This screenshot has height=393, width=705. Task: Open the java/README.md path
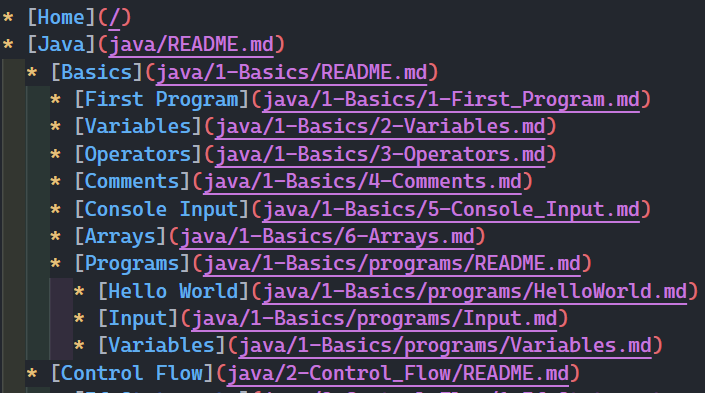point(191,45)
